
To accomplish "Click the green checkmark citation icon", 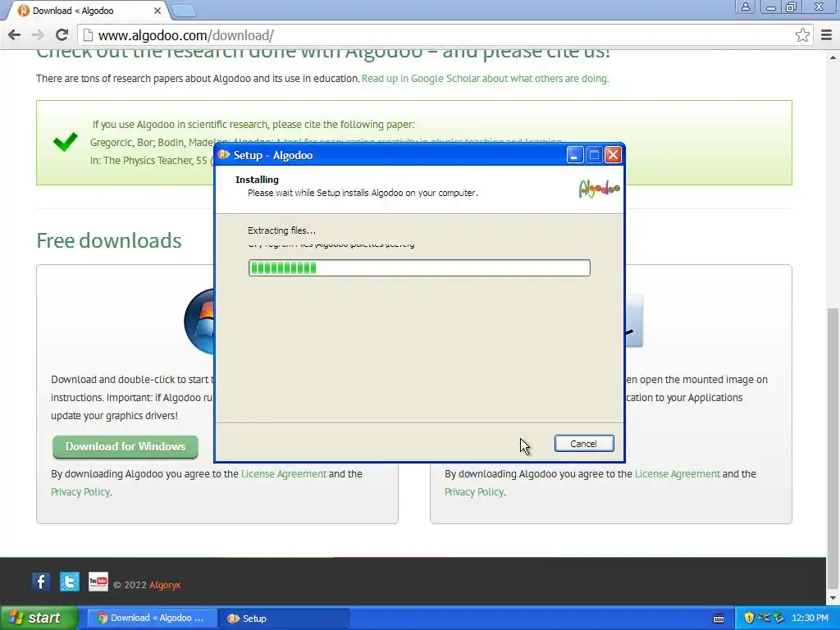I will [66, 142].
